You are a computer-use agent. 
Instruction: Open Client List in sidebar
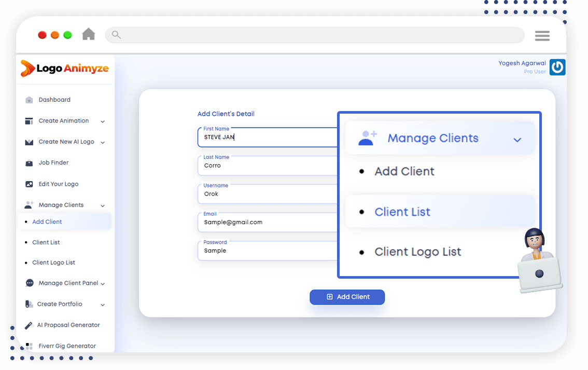(x=46, y=242)
